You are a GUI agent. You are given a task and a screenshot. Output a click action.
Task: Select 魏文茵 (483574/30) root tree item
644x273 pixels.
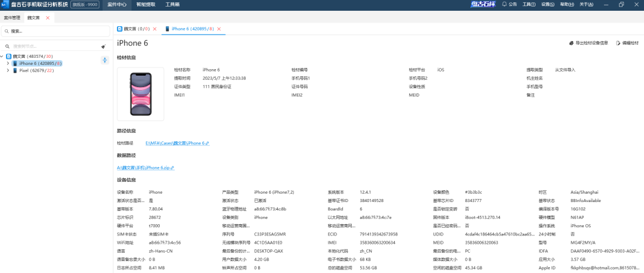click(32, 56)
